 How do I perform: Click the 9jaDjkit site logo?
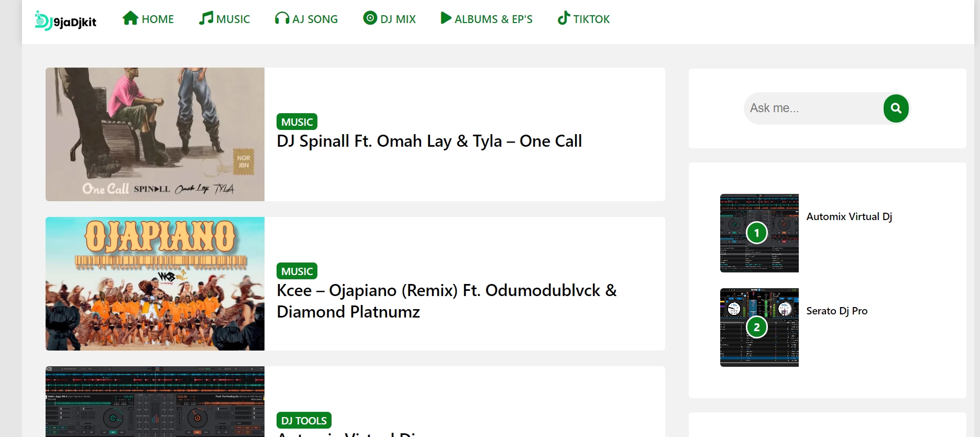click(x=65, y=20)
